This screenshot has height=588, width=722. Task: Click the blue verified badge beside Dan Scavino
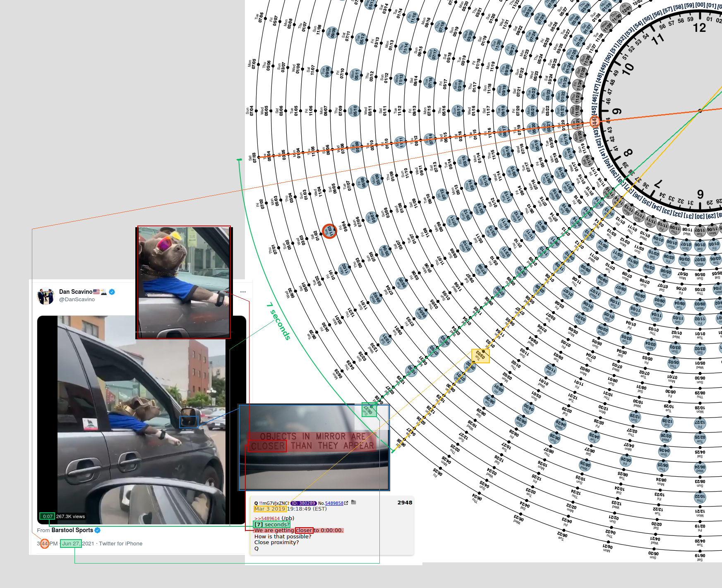tap(112, 292)
